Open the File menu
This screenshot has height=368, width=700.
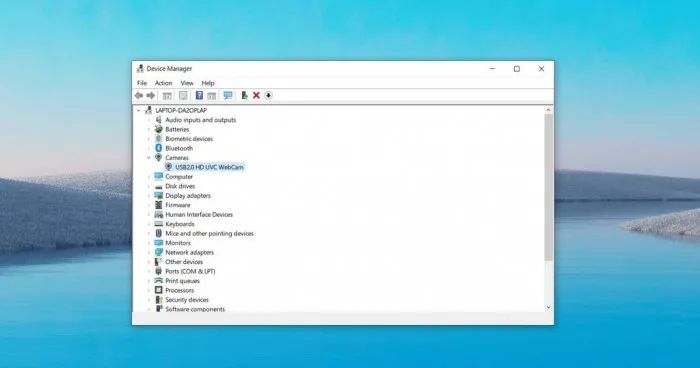click(x=142, y=83)
